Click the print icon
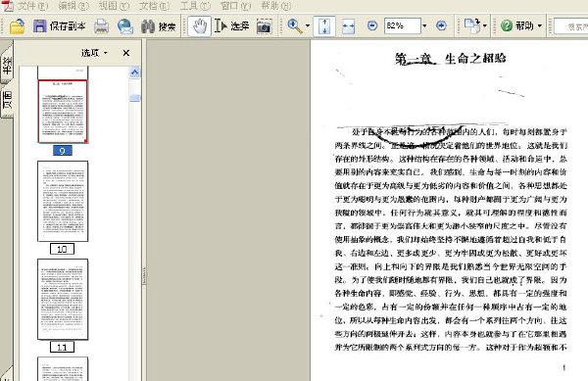This screenshot has height=381, width=588. (x=101, y=26)
